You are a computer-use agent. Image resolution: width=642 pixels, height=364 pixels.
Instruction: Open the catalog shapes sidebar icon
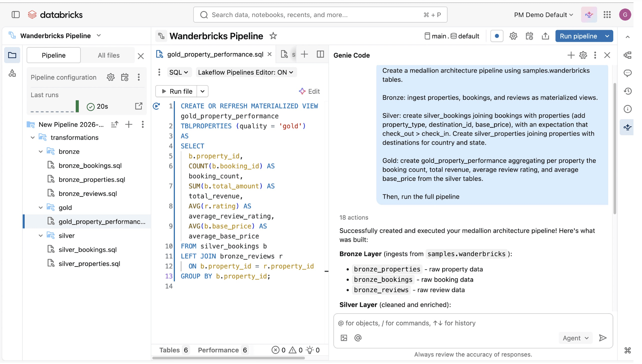tap(12, 73)
